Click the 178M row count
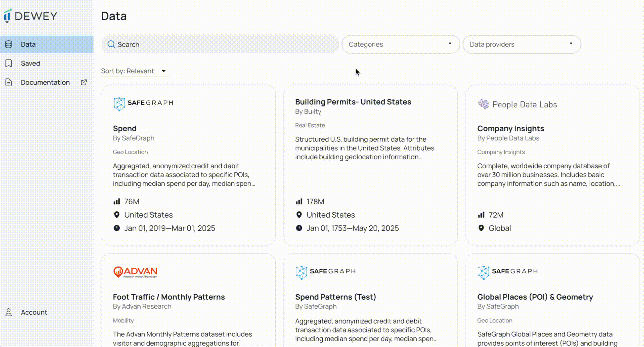The width and height of the screenshot is (644, 347). coord(315,201)
